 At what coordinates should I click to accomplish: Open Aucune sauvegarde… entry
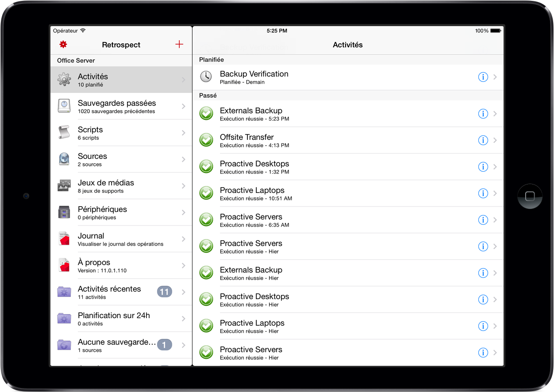121,345
